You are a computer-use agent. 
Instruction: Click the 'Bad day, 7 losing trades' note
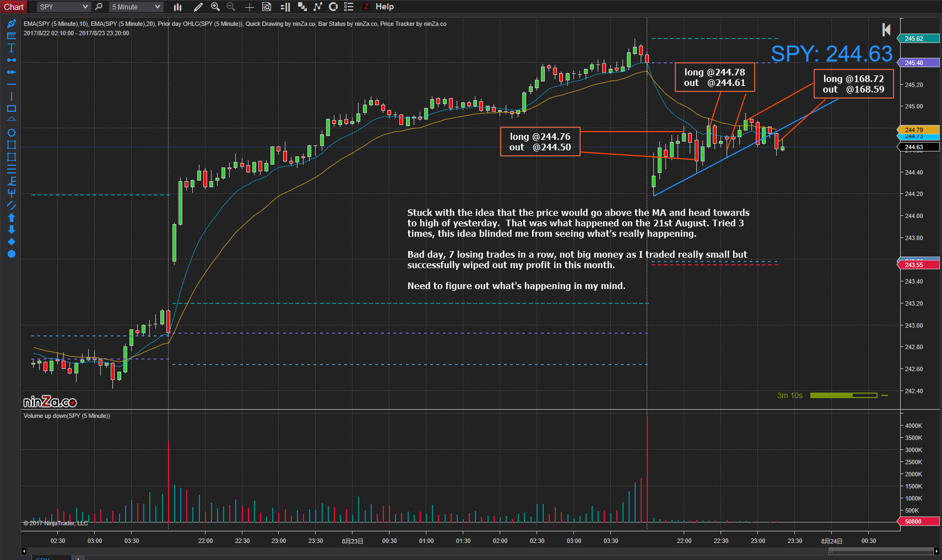click(577, 259)
